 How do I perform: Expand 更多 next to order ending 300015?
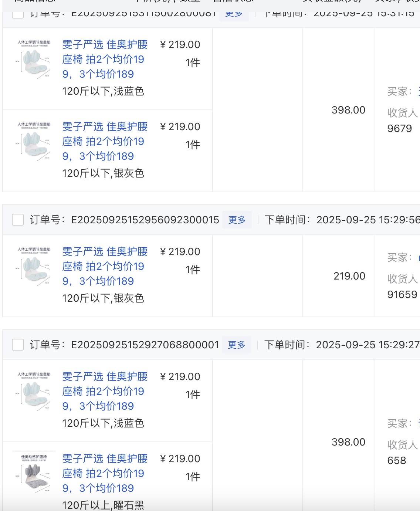pos(237,220)
